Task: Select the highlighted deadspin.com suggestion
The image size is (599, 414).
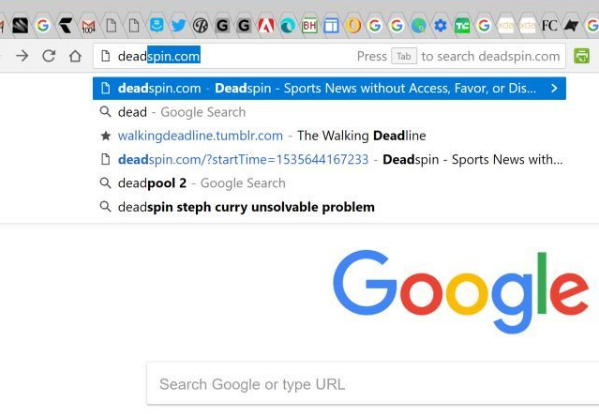Action: click(329, 88)
